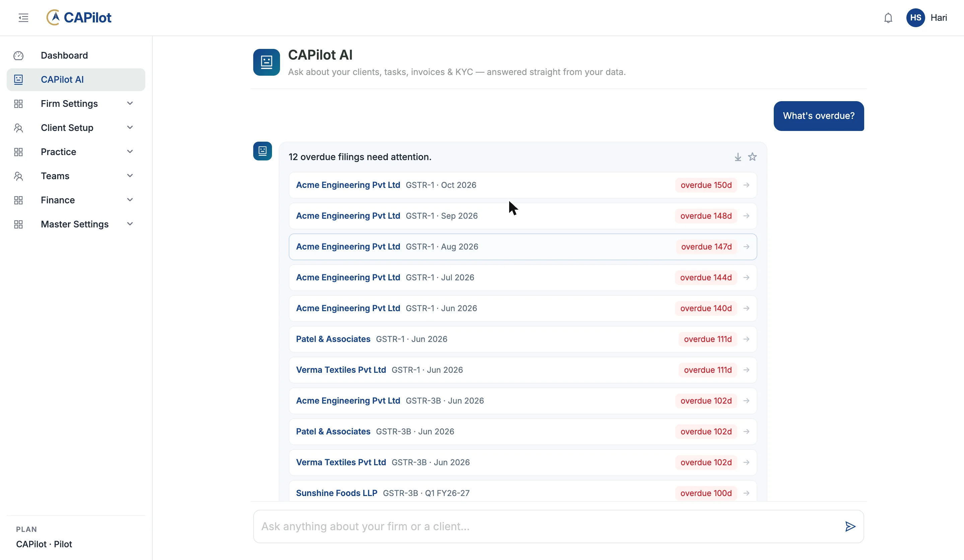The height and width of the screenshot is (560, 964).
Task: Open the HS user avatar menu
Action: (x=915, y=18)
